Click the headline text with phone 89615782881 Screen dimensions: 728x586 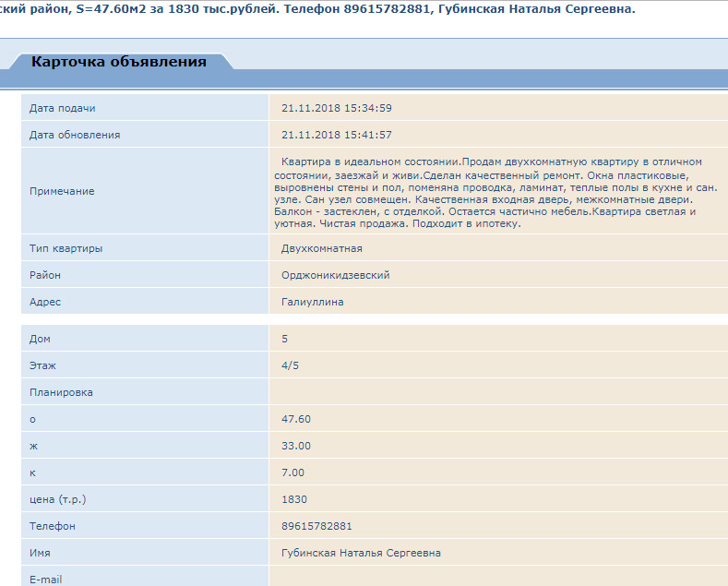(317, 9)
